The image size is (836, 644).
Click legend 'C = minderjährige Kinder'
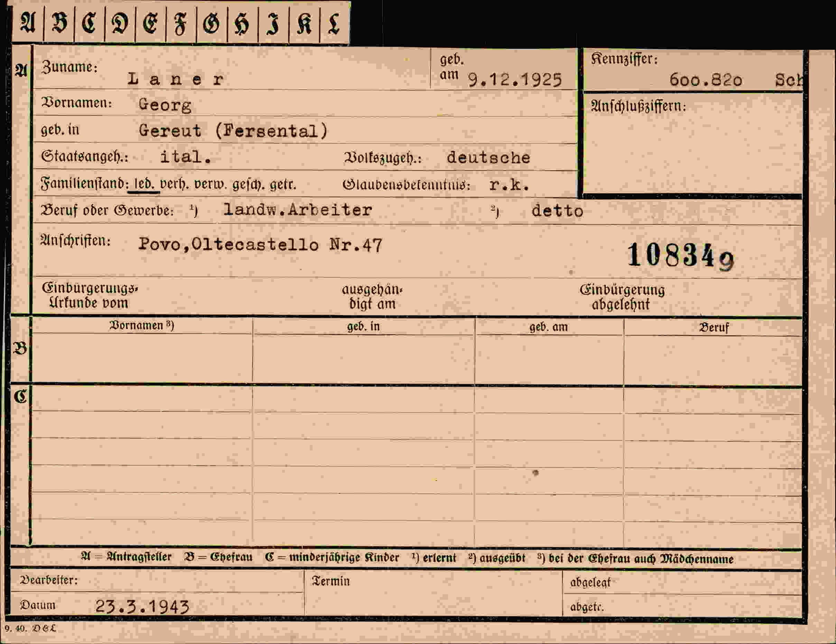click(332, 558)
